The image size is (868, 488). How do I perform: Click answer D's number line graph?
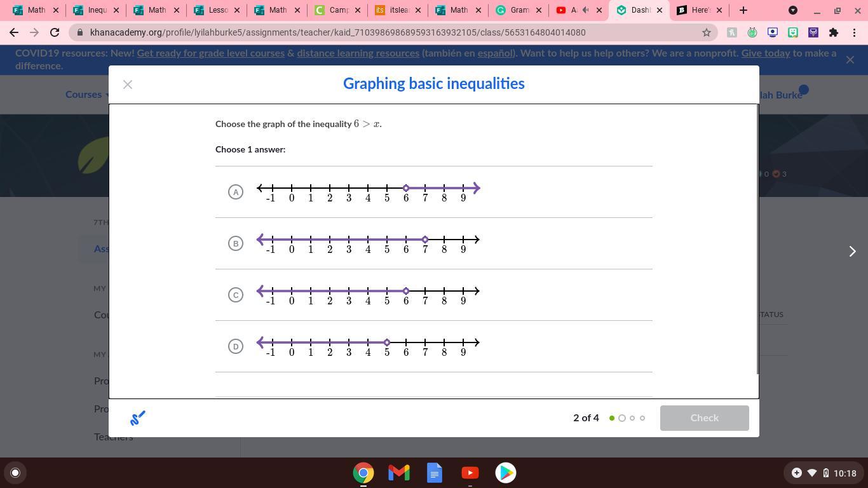369,346
